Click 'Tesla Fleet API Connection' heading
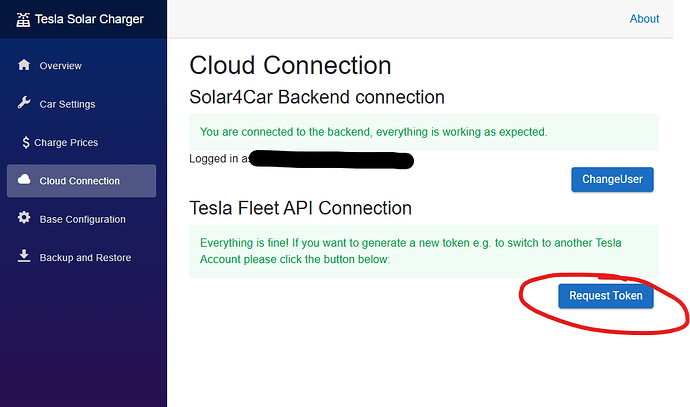 [x=301, y=208]
